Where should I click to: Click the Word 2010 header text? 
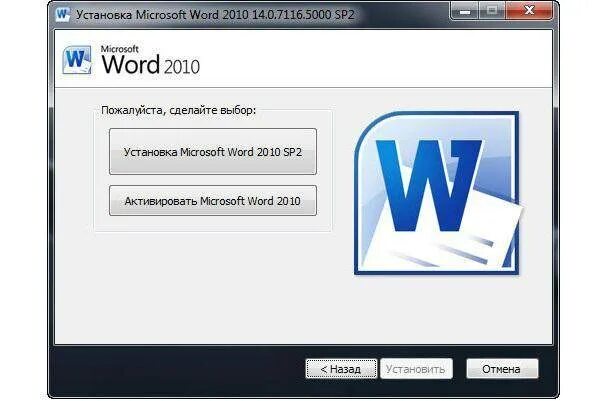150,61
